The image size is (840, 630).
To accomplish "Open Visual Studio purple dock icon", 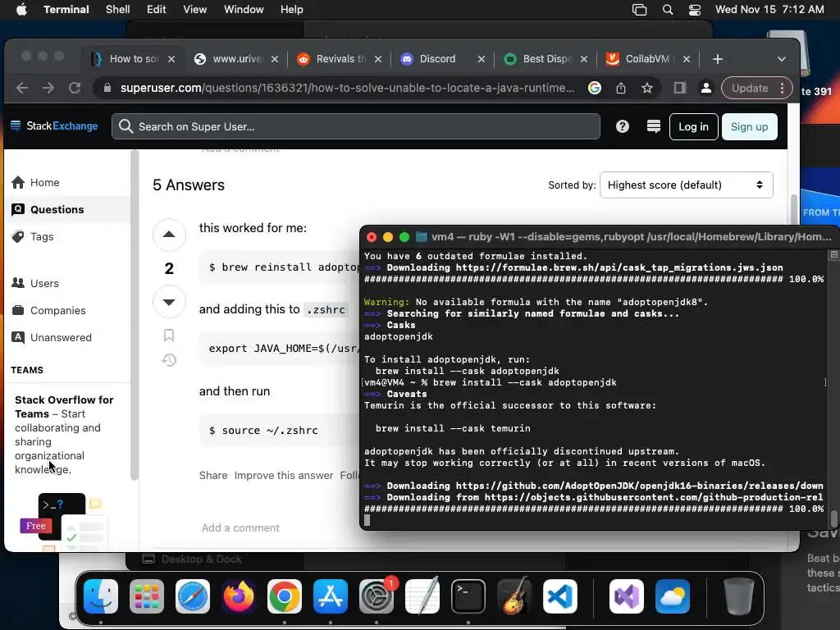I will 626,596.
